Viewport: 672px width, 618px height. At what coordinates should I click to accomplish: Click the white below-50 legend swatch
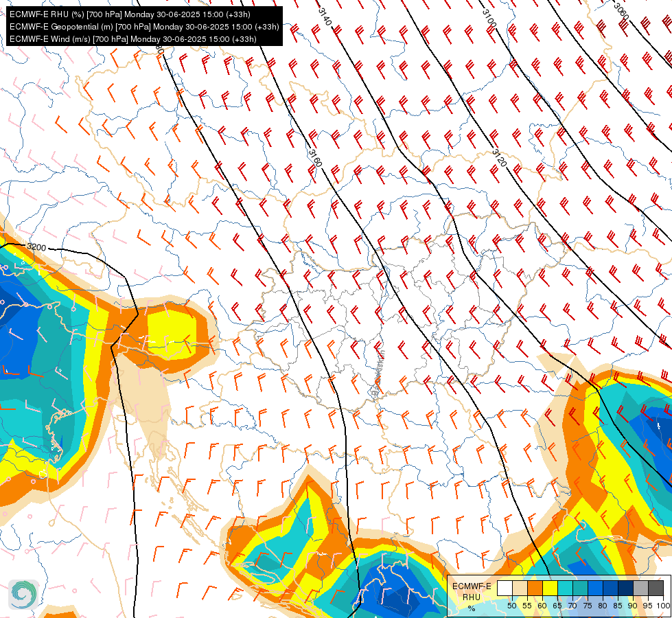pos(505,588)
